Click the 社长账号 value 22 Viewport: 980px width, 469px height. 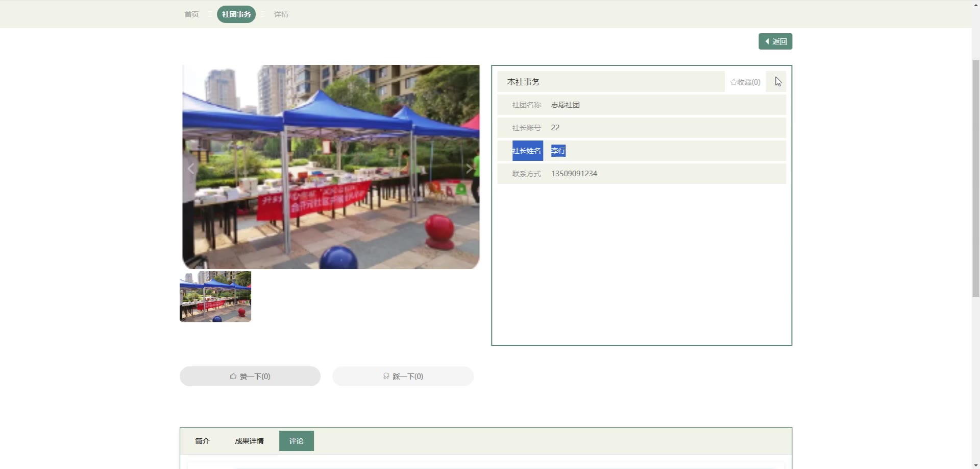point(555,128)
